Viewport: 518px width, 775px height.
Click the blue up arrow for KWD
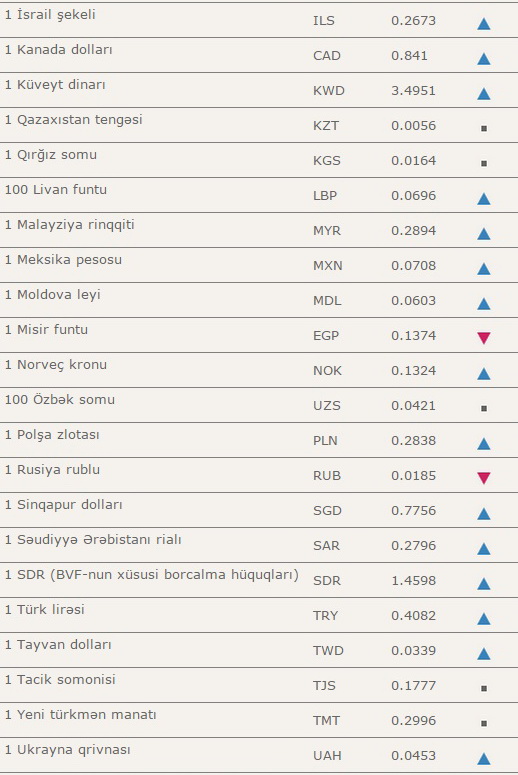point(483,94)
